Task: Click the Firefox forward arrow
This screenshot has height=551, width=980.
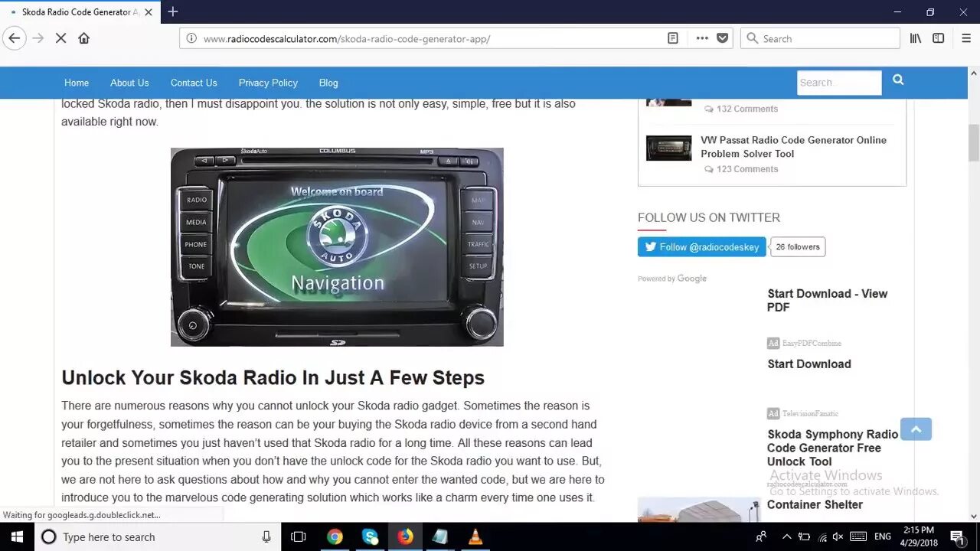Action: coord(38,38)
